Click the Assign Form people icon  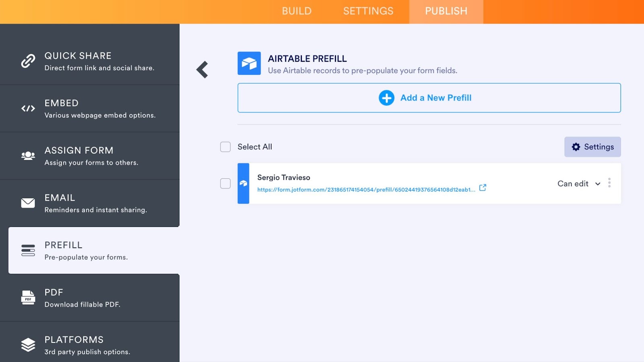pos(28,156)
